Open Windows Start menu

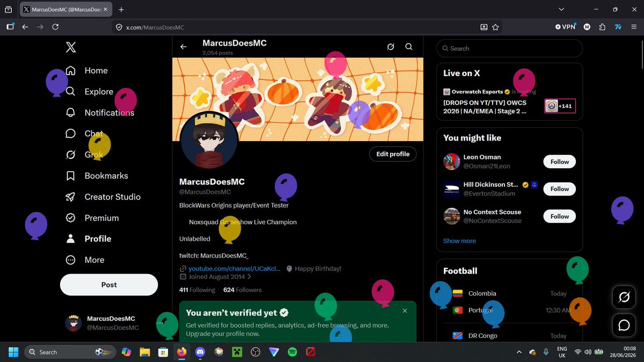click(13, 352)
